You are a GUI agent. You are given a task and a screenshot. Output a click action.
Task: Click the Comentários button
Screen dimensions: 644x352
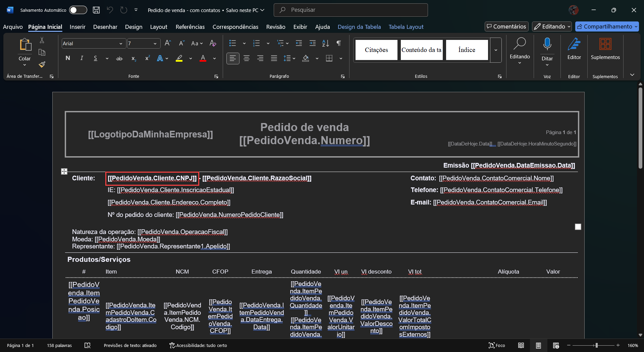[x=506, y=26]
